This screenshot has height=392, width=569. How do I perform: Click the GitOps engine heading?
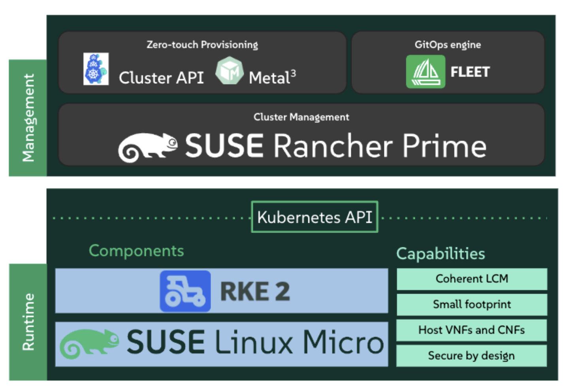(x=448, y=45)
